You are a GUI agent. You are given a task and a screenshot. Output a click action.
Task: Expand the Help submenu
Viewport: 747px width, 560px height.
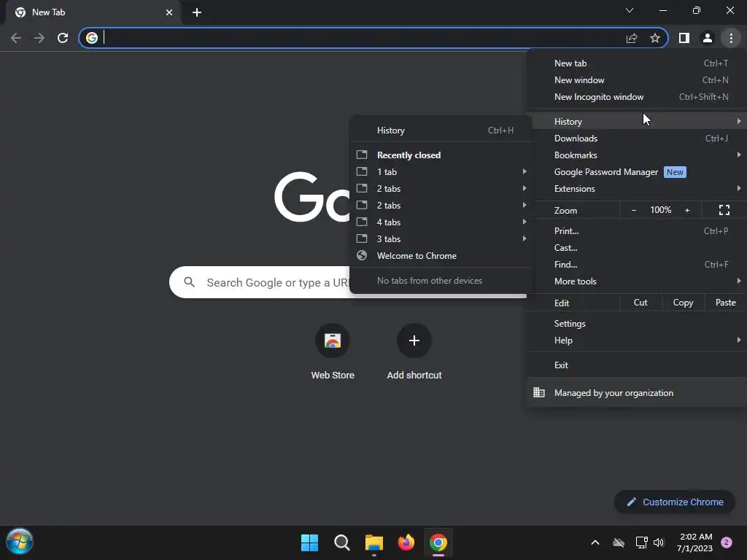(x=636, y=341)
